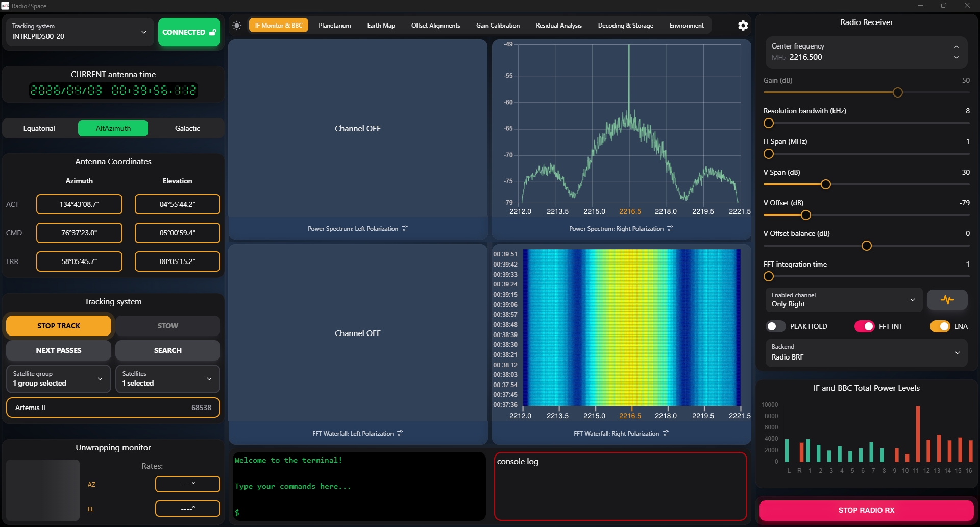The width and height of the screenshot is (980, 527).
Task: Click the waveform pulse icon button
Action: [x=947, y=300]
